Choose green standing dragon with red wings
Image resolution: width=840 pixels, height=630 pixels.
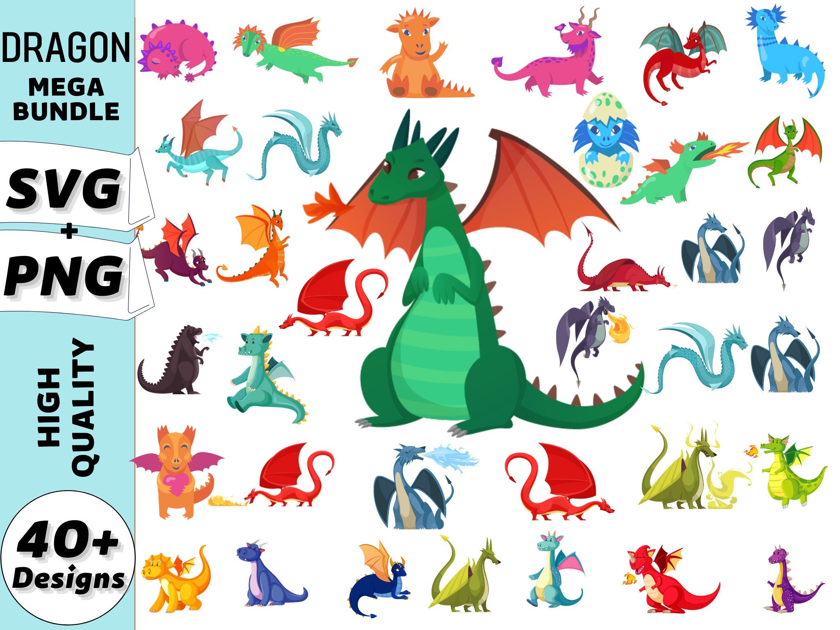[784, 153]
